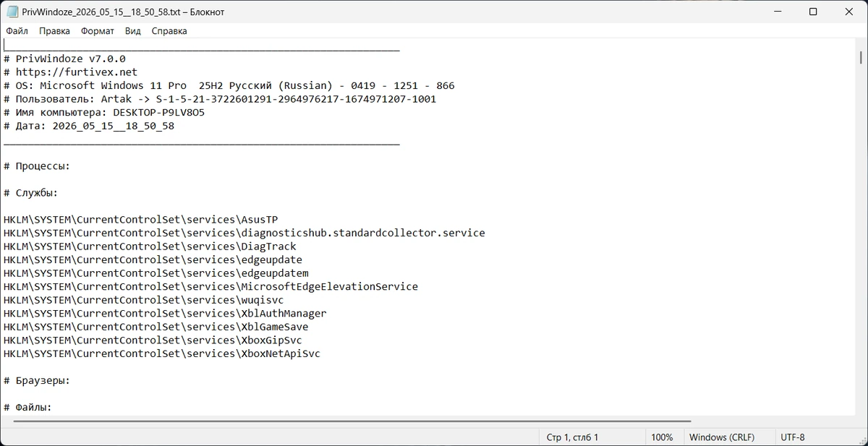
Task: Maximize the Notepad window
Action: click(813, 12)
